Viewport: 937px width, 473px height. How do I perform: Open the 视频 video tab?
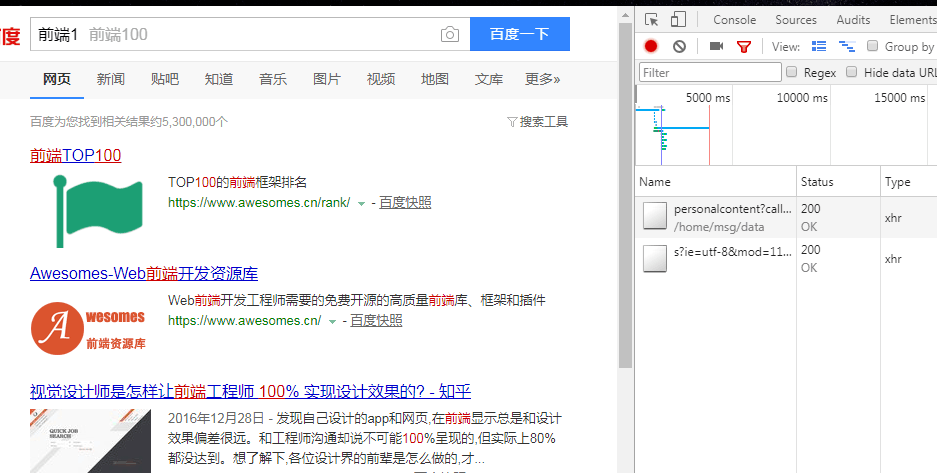point(381,79)
